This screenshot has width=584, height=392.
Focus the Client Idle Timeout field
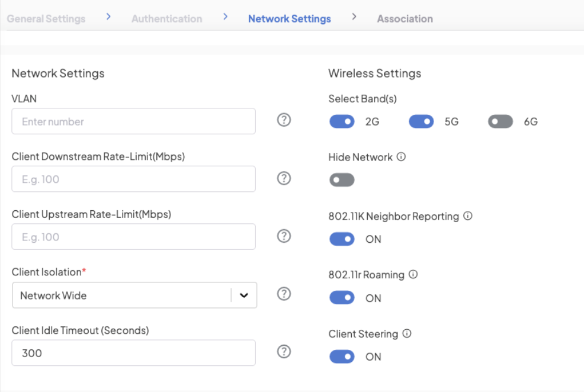(133, 353)
